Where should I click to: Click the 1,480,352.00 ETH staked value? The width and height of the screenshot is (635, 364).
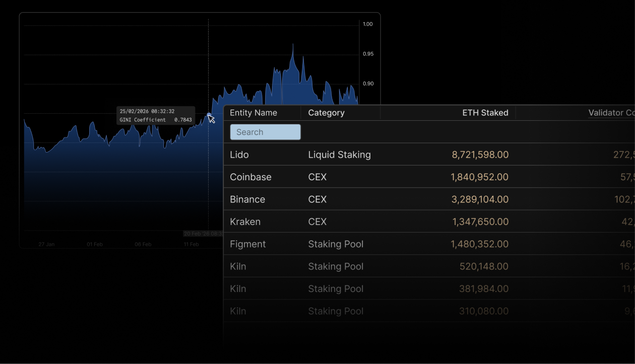pyautogui.click(x=480, y=244)
